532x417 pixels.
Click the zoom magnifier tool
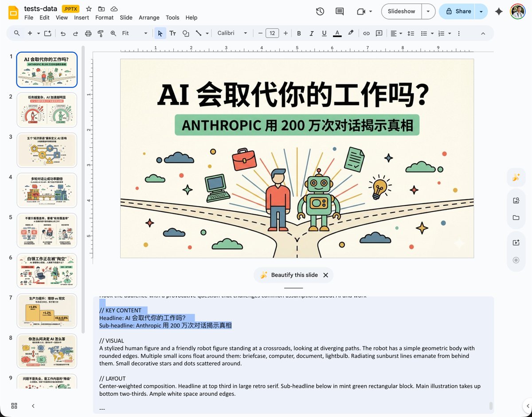pyautogui.click(x=113, y=33)
